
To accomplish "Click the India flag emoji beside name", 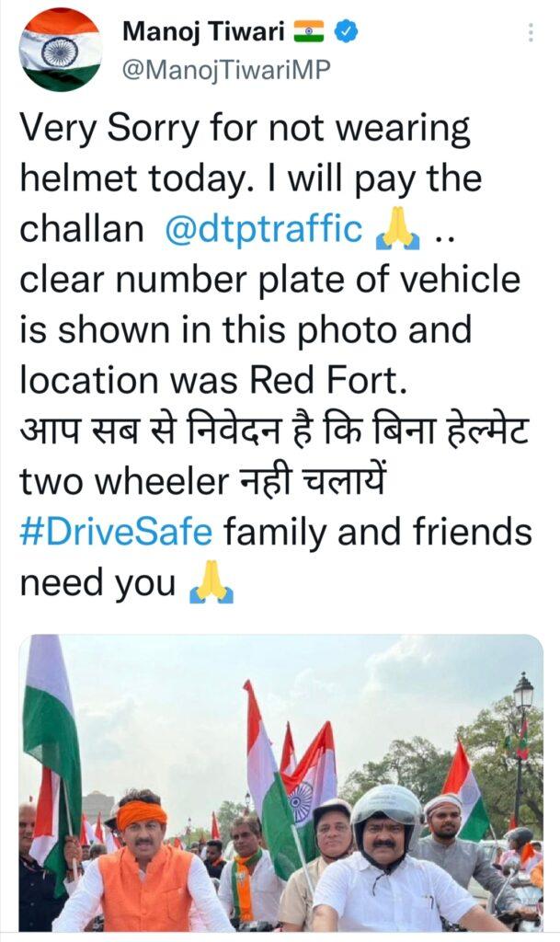I will pos(309,31).
